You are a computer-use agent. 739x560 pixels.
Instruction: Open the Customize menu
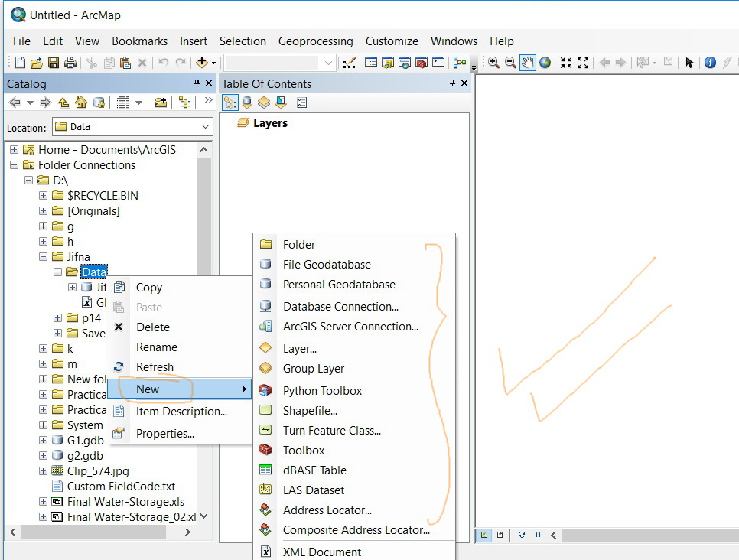click(392, 41)
